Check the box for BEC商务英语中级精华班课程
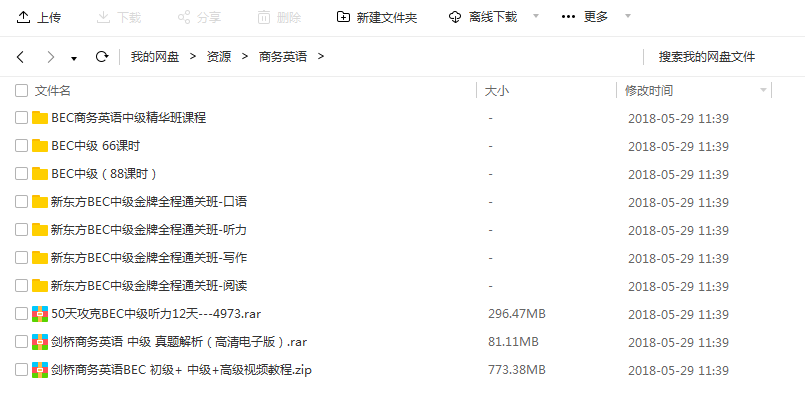The height and width of the screenshot is (416, 805). (x=21, y=118)
